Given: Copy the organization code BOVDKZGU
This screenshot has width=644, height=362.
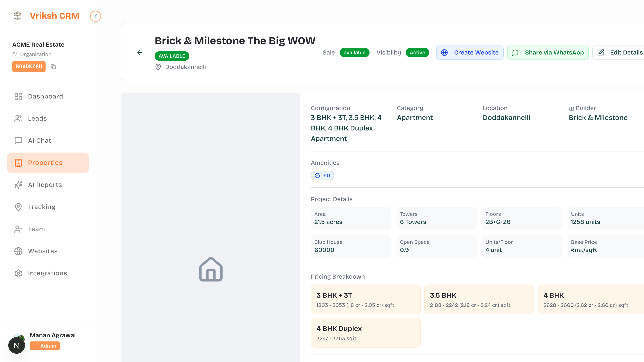Looking at the screenshot, I should tap(53, 67).
